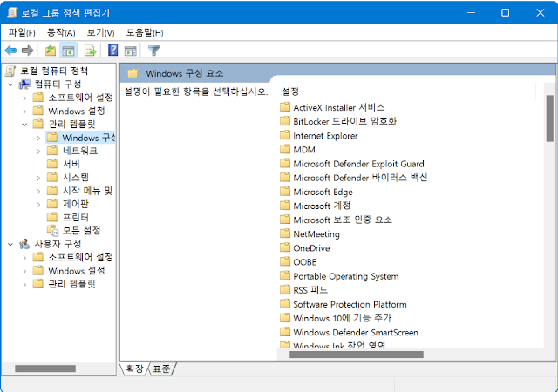
Task: Open the 파일(F) menu
Action: [x=22, y=33]
